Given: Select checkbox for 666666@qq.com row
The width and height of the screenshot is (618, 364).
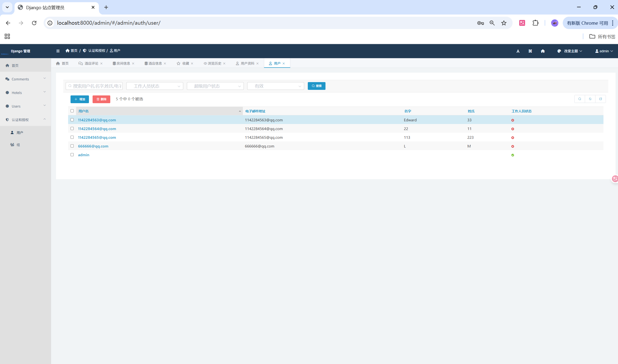Looking at the screenshot, I should point(72,146).
